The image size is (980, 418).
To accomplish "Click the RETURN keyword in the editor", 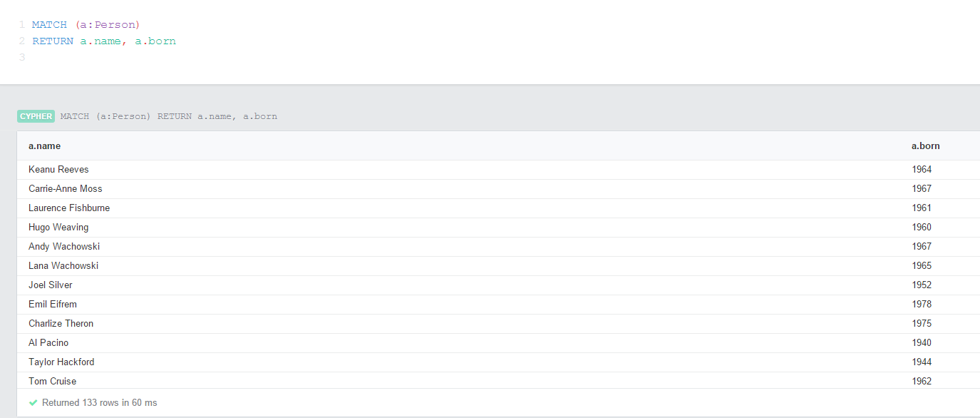I will point(53,41).
